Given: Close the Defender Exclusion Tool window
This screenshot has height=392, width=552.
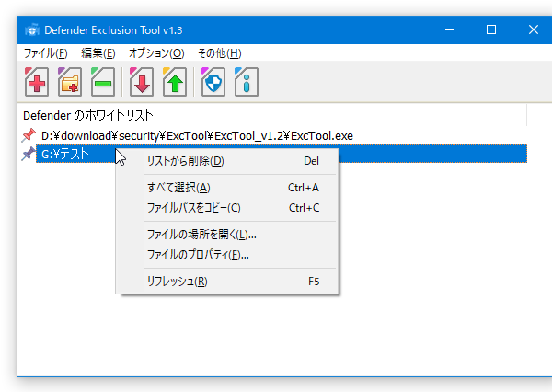Looking at the screenshot, I should tap(534, 30).
